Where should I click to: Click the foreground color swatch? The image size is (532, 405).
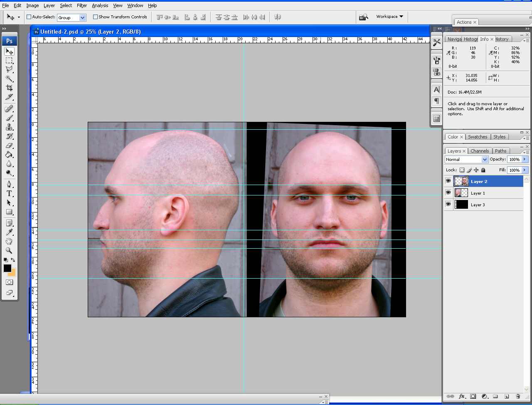[7, 268]
